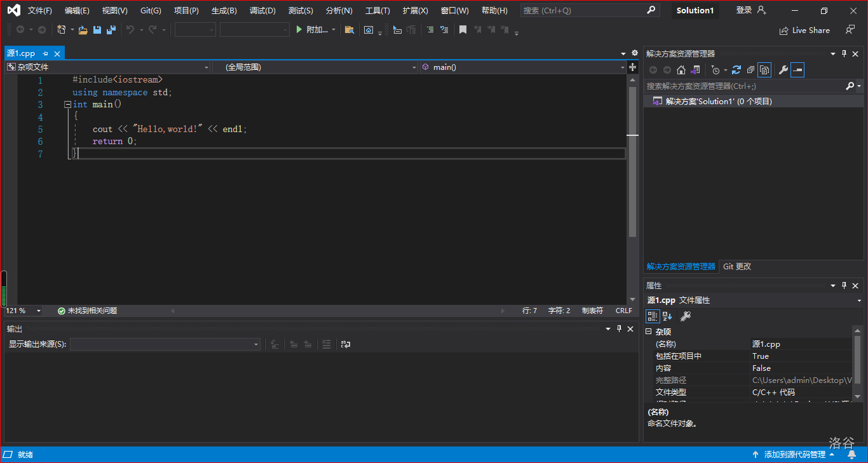
Task: Click the Open File folder icon
Action: pos(83,30)
